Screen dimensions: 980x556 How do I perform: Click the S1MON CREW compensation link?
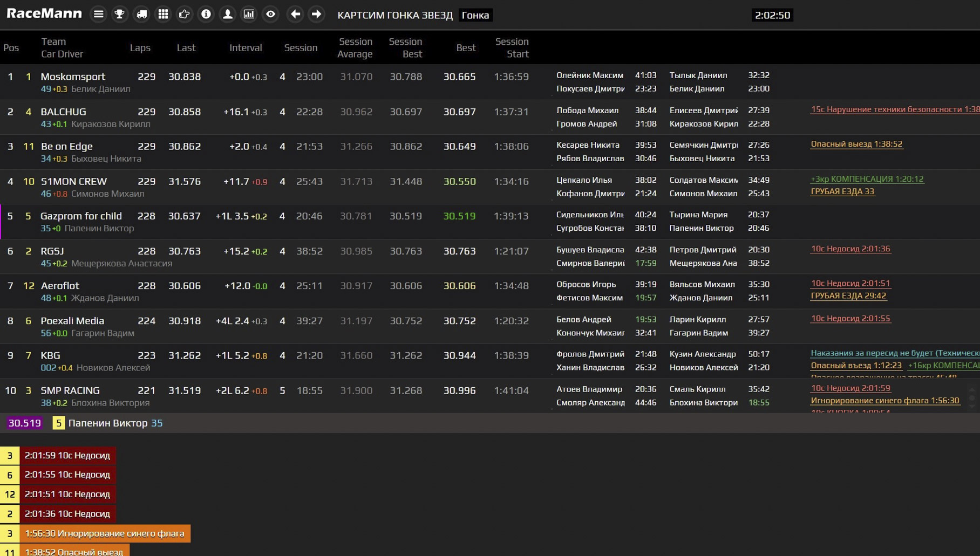[x=867, y=179]
